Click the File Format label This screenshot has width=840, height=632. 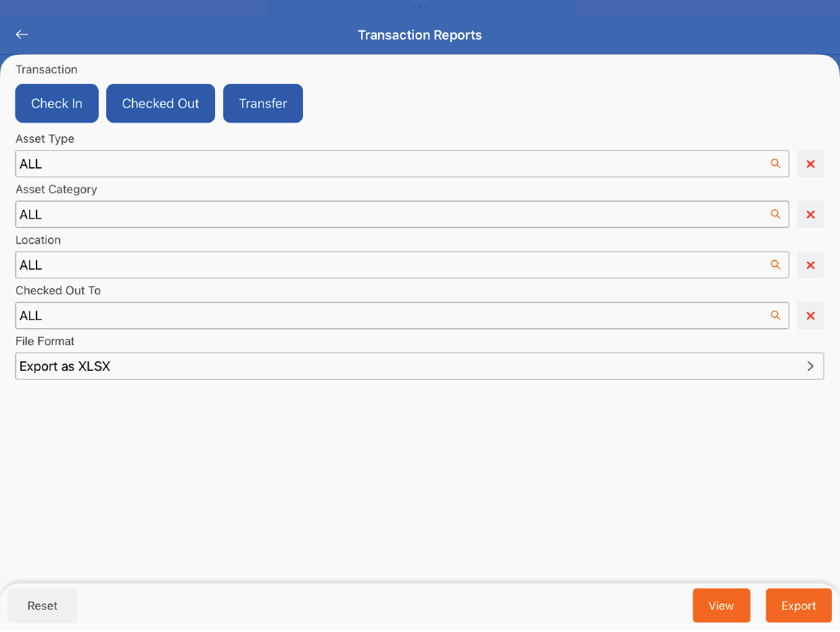coord(45,341)
